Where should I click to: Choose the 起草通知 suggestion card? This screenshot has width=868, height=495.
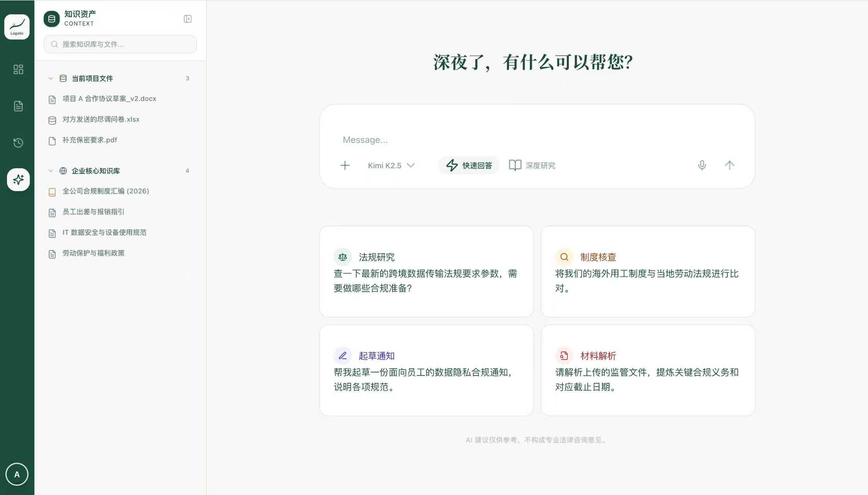pos(426,370)
